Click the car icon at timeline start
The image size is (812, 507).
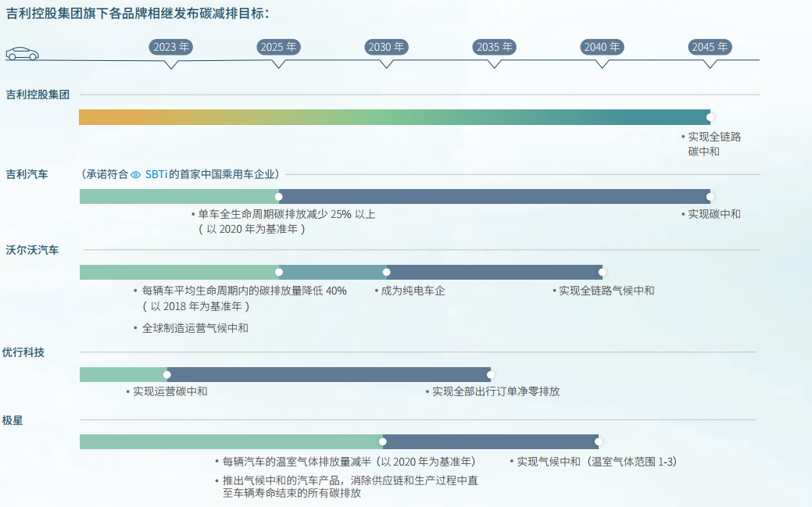click(22, 53)
